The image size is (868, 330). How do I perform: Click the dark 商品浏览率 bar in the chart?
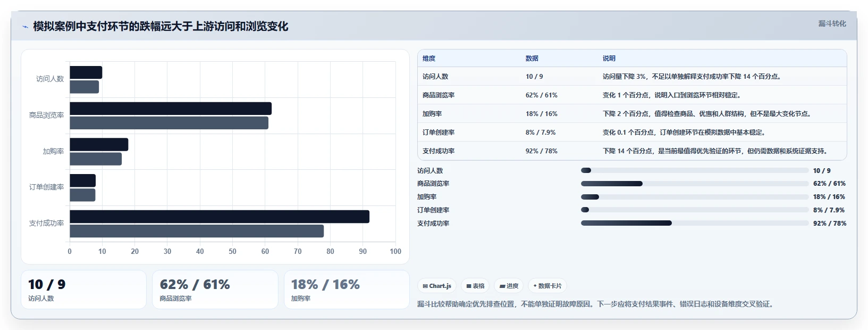(171, 109)
